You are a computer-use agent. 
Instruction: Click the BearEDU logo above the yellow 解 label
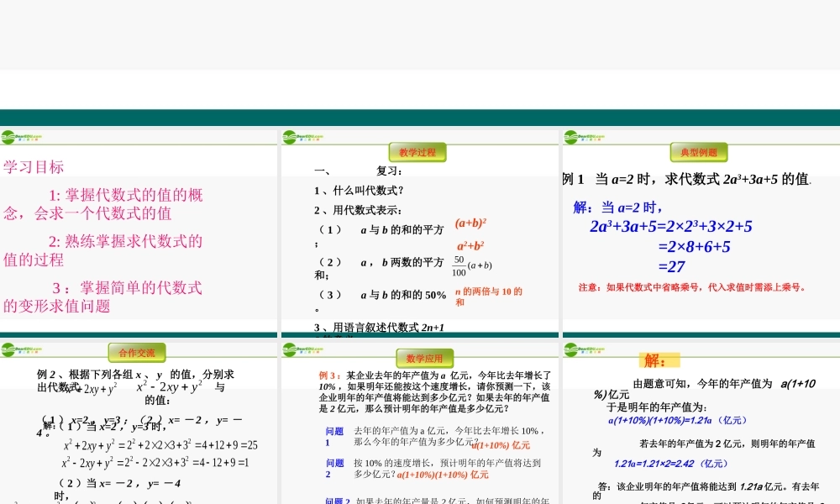click(x=585, y=350)
